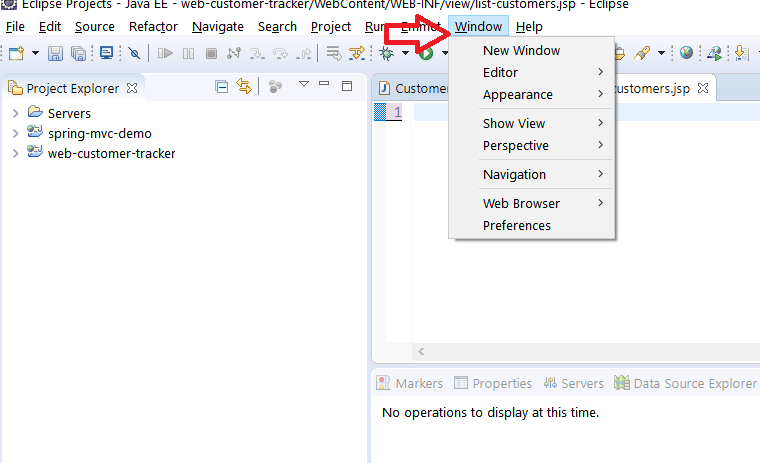Open the Debug dropdown arrow

coord(405,53)
